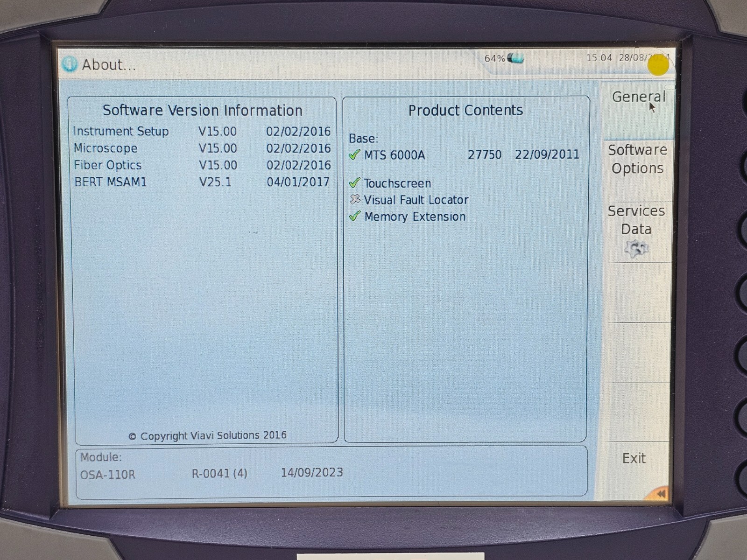The width and height of the screenshot is (747, 560).
Task: Click the serial number 27750
Action: 485,154
